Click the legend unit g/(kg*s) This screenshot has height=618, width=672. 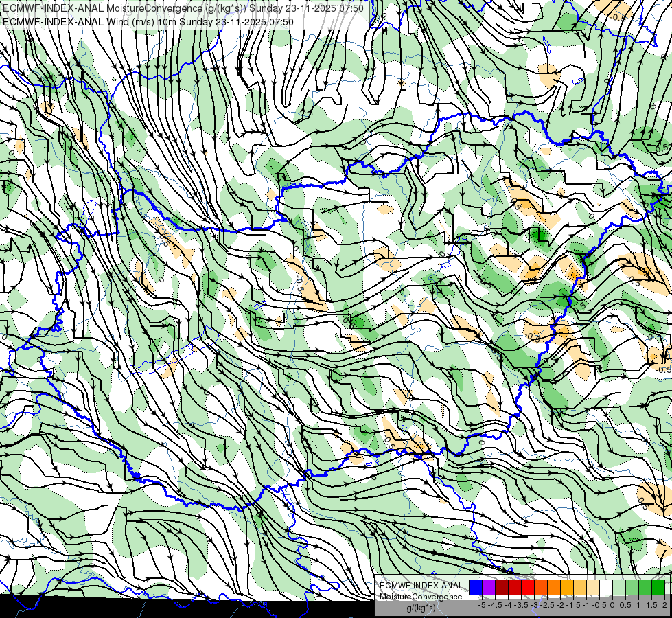[x=421, y=608]
